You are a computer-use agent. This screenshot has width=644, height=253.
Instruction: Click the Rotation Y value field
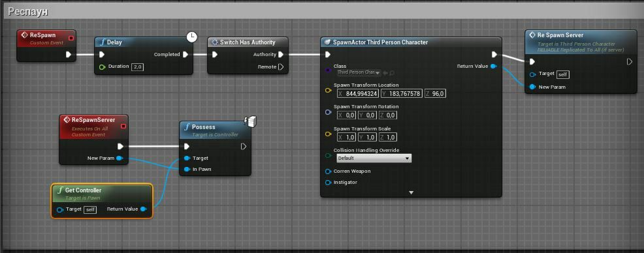(x=366, y=115)
